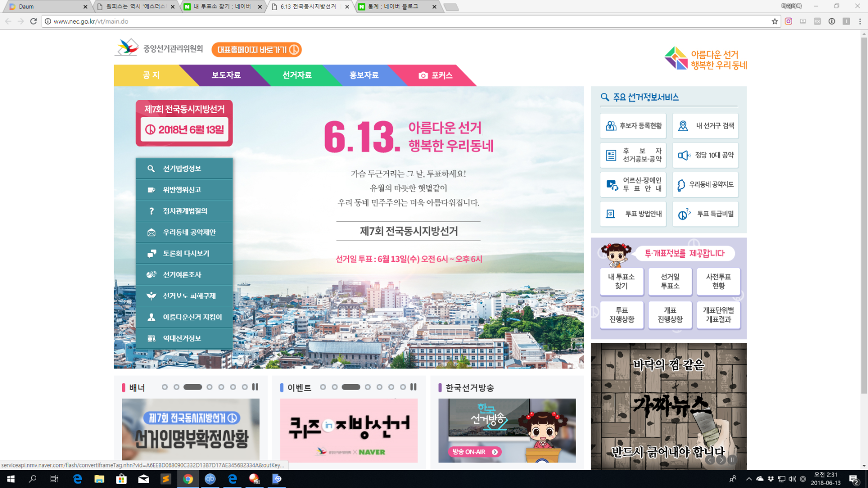Screen dimensions: 868x488
Task: Open 후보자 등록현황 service
Action: click(x=633, y=126)
